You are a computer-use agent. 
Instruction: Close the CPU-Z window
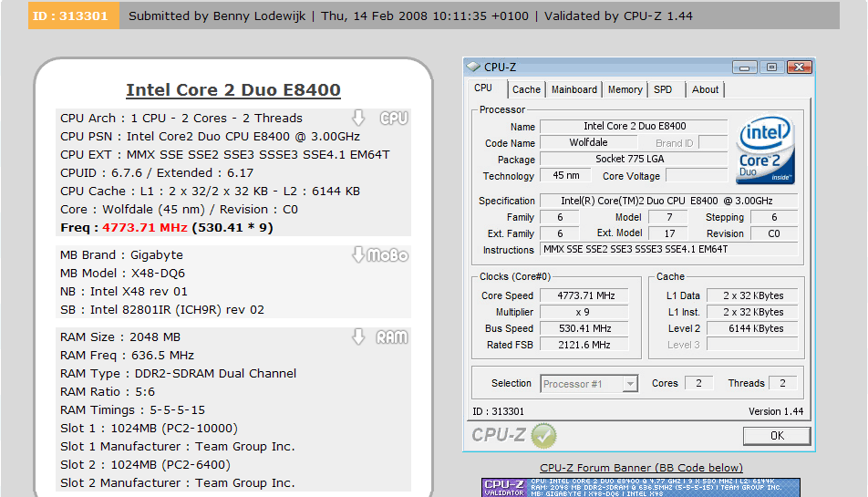point(799,67)
